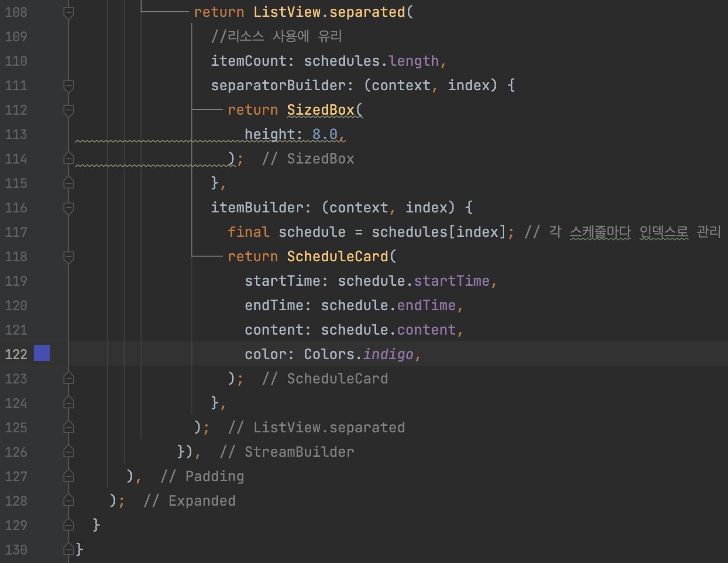Click the indigo color swatch on line 122
The image size is (728, 563).
coord(42,353)
